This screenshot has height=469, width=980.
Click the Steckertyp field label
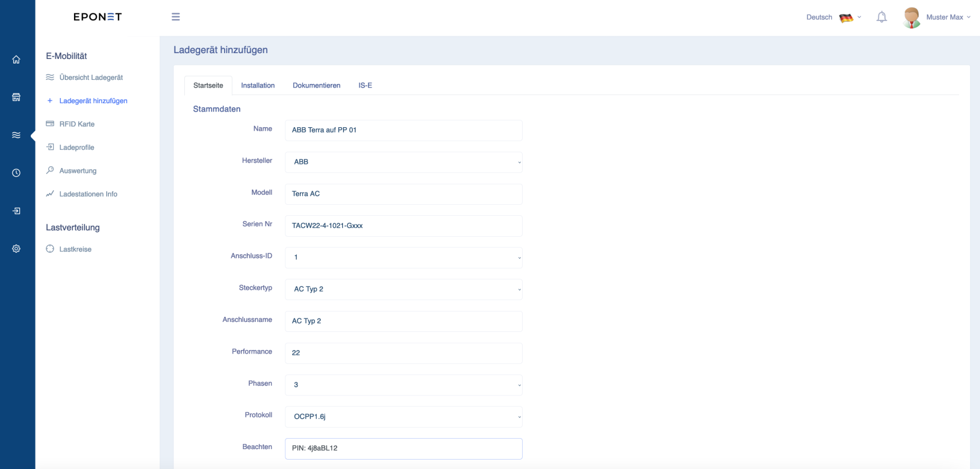pyautogui.click(x=256, y=288)
